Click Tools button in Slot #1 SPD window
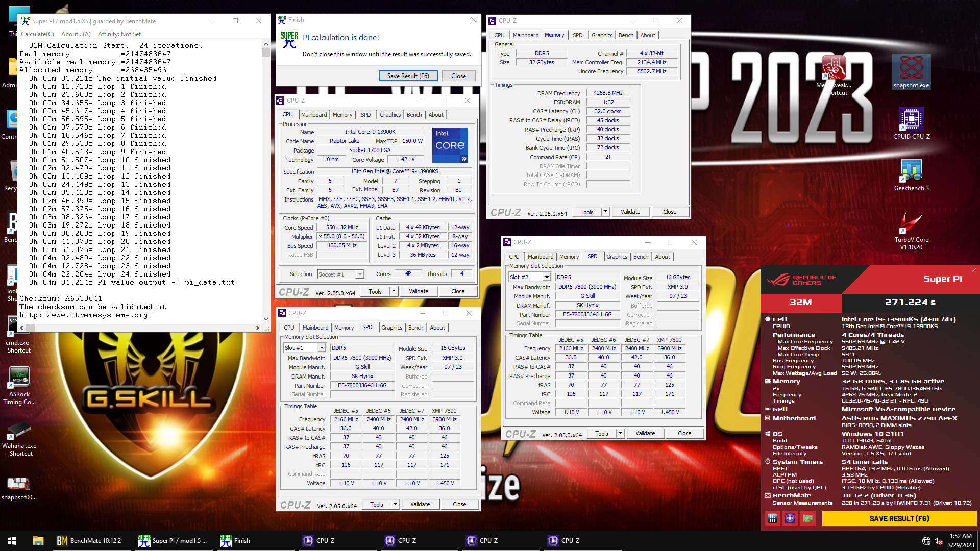 click(x=377, y=504)
